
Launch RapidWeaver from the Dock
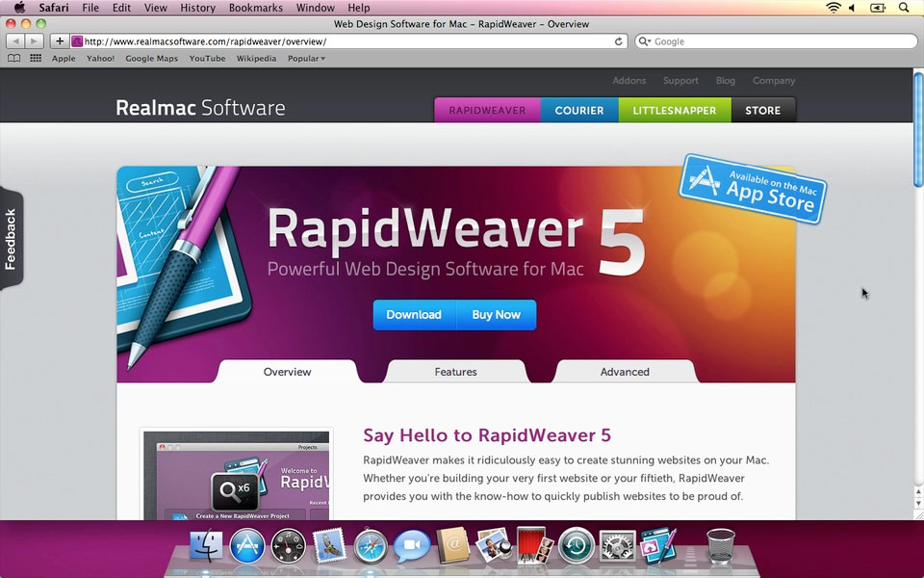pyautogui.click(x=658, y=545)
